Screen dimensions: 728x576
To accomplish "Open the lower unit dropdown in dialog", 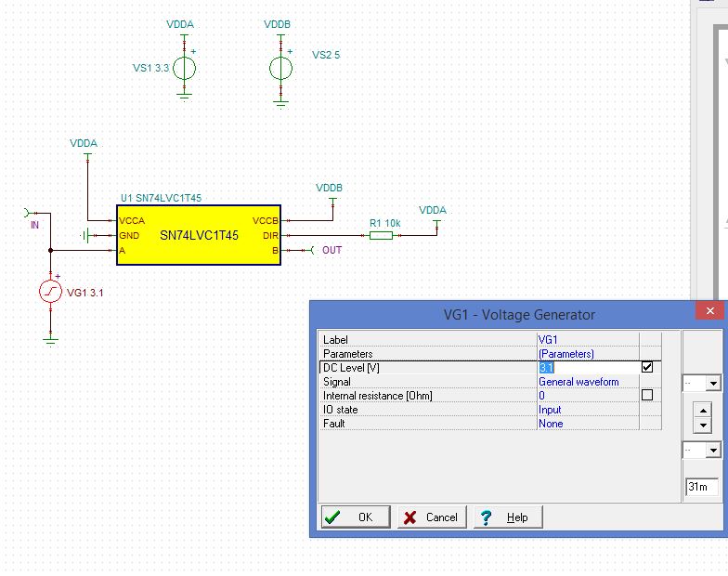I will (x=713, y=450).
